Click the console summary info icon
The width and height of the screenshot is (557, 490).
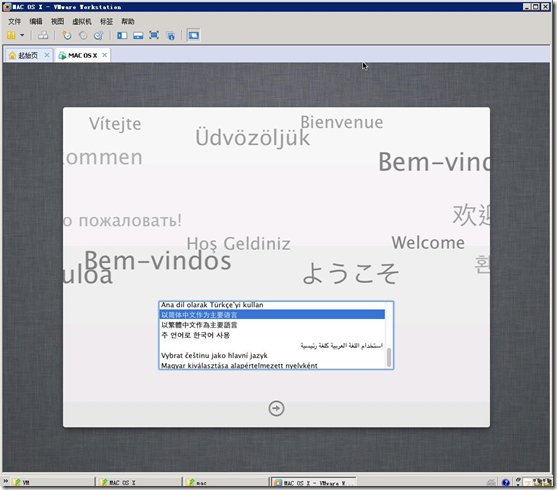click(171, 35)
